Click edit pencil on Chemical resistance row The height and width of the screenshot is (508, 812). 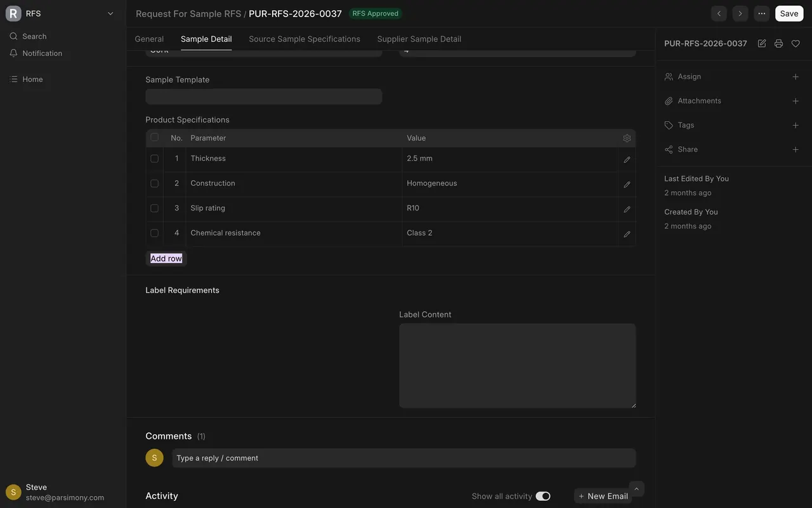coord(627,234)
